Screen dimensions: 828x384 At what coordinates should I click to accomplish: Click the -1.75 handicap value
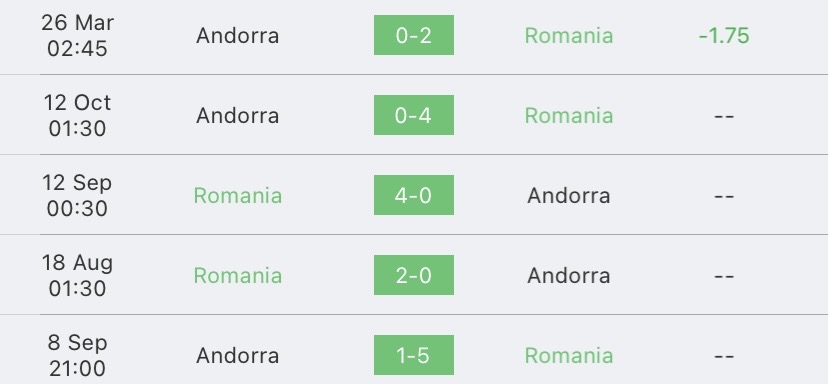723,36
